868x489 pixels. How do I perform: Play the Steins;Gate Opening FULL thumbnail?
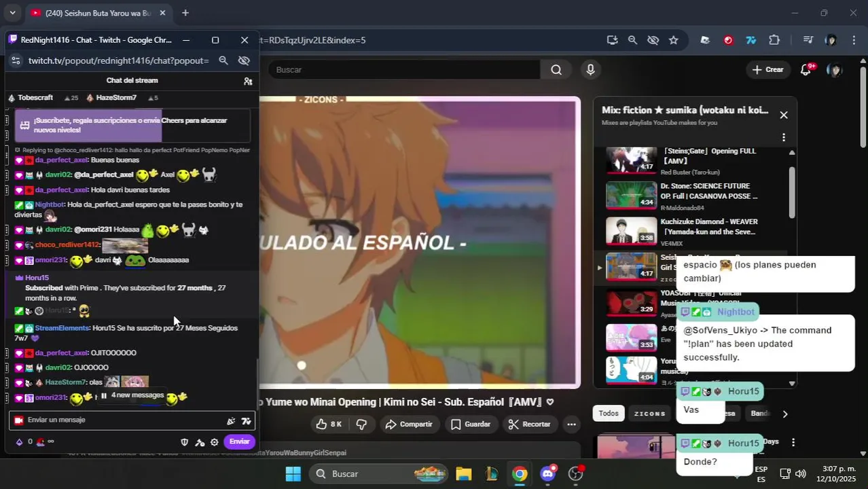631,160
